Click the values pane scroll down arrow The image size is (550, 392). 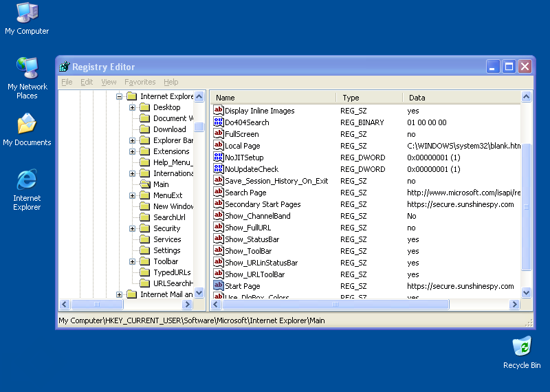pos(526,292)
